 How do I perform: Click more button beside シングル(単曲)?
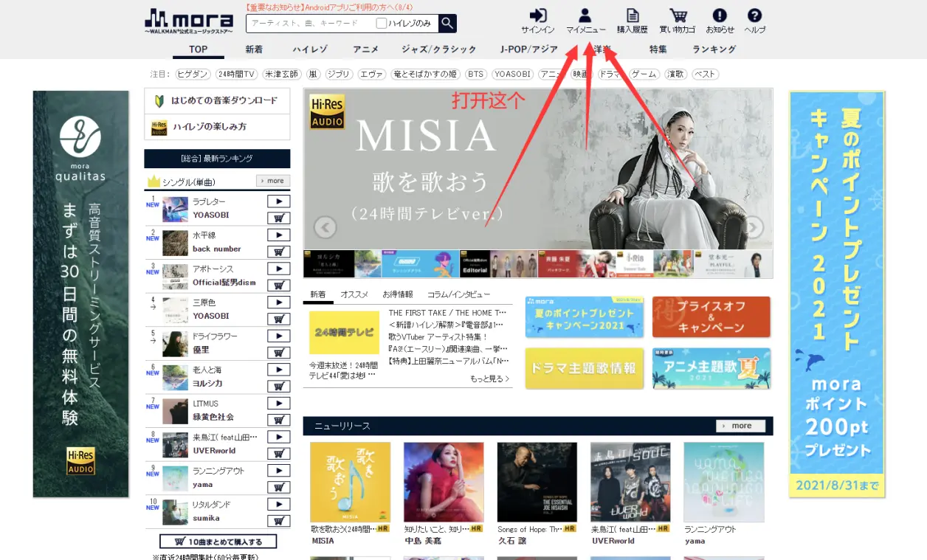pyautogui.click(x=273, y=181)
